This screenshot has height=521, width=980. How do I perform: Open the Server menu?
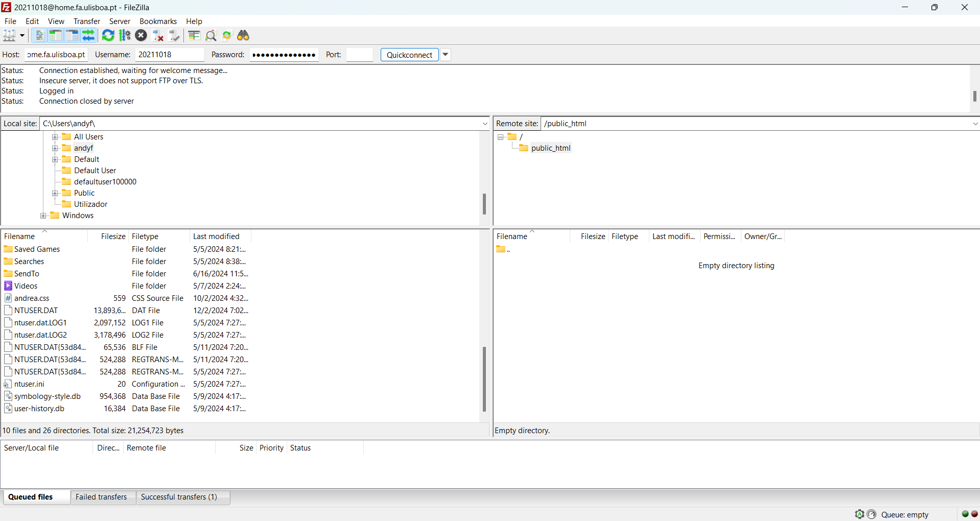coord(120,21)
